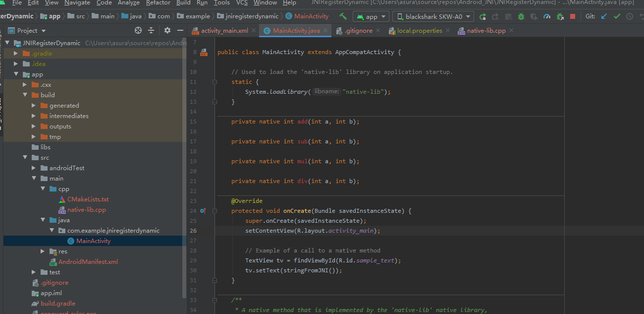This screenshot has width=644, height=314.
Task: Toggle code folding on static block line 11
Action: [215, 82]
